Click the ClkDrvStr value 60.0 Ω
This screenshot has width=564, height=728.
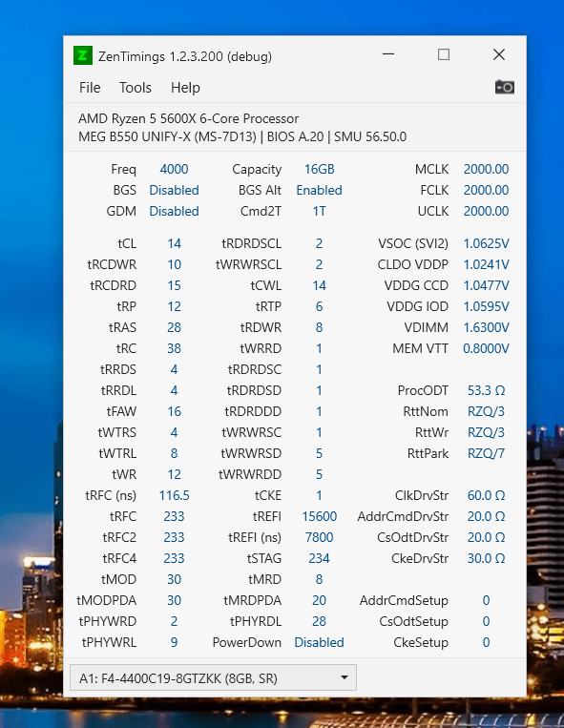click(486, 495)
